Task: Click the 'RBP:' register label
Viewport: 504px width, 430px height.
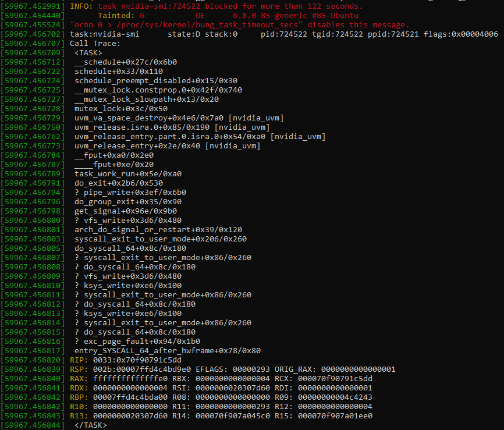Action: coord(79,397)
